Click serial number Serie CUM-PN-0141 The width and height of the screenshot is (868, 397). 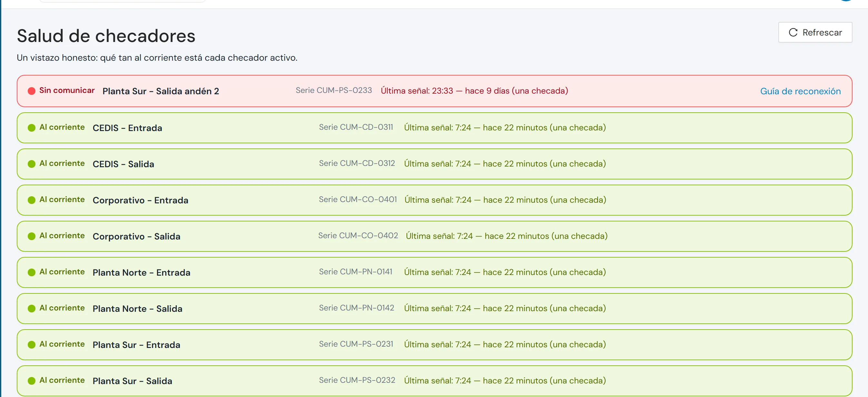point(356,271)
